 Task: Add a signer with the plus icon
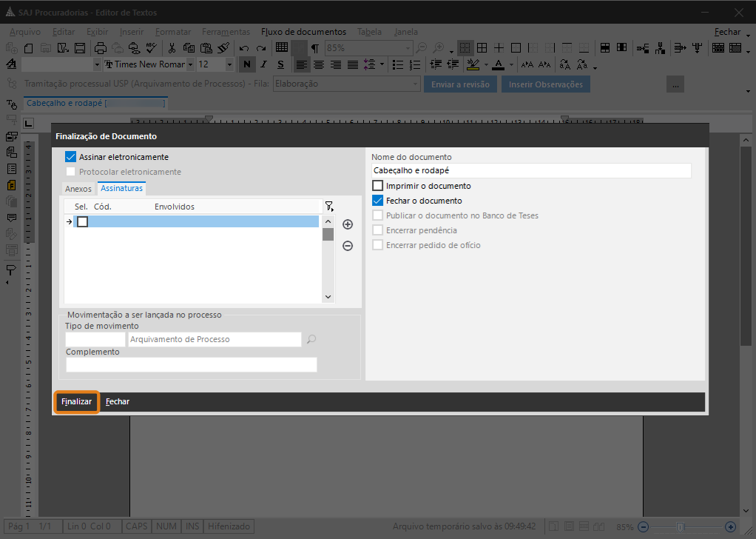347,224
